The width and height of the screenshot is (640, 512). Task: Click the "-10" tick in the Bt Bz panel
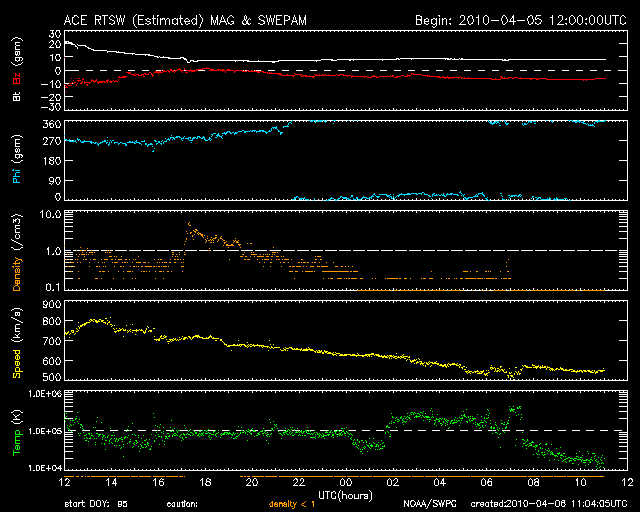click(x=51, y=84)
